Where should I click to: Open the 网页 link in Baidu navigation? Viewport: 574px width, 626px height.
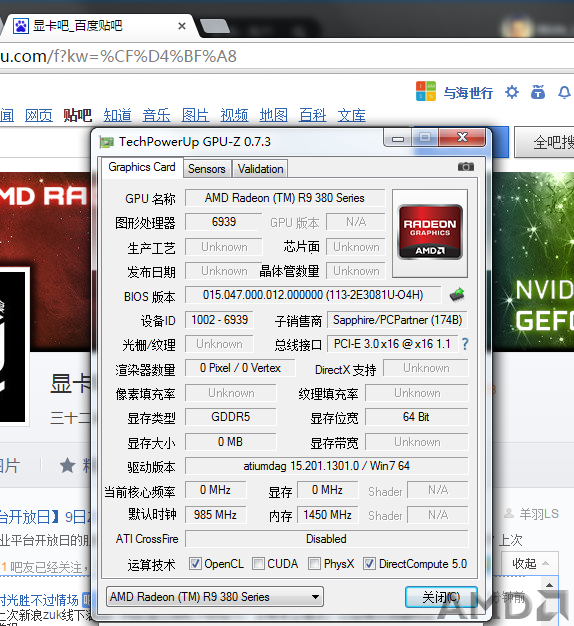(x=39, y=115)
